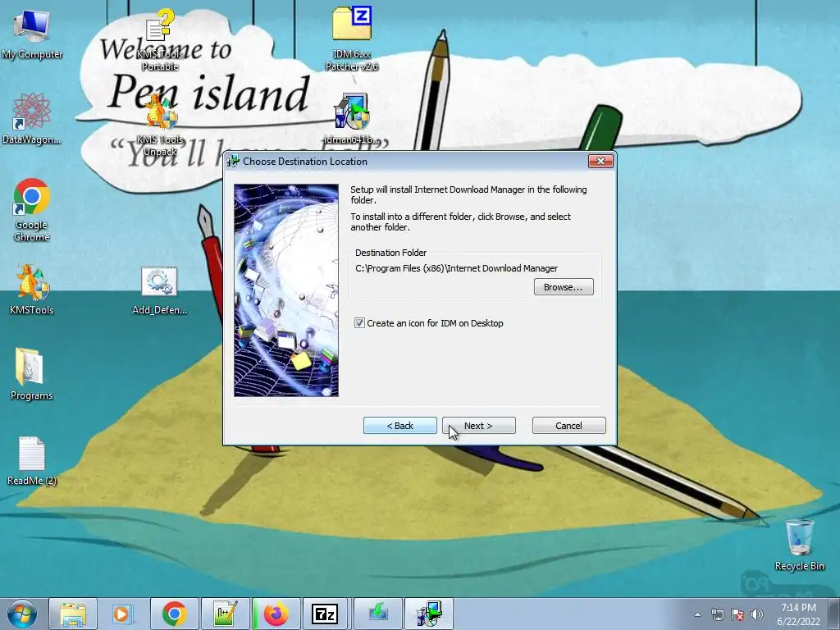This screenshot has width=840, height=630.
Task: Open the Programs folder on desktop
Action: pos(32,374)
